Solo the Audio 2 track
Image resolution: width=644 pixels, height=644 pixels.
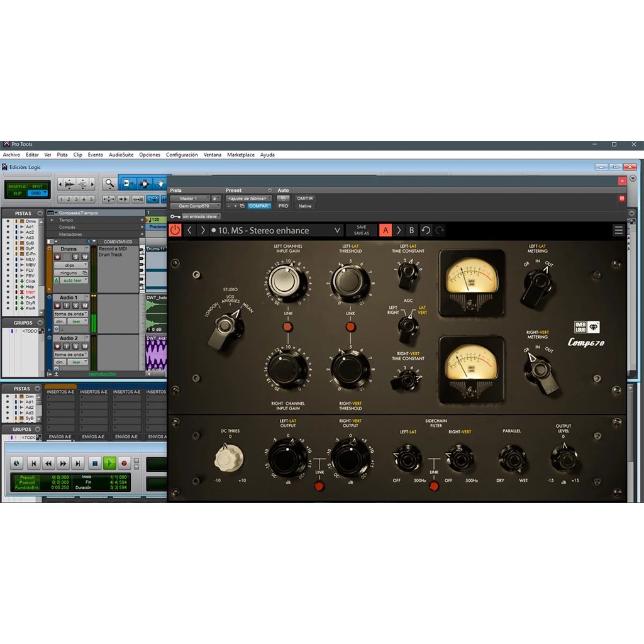[x=75, y=347]
